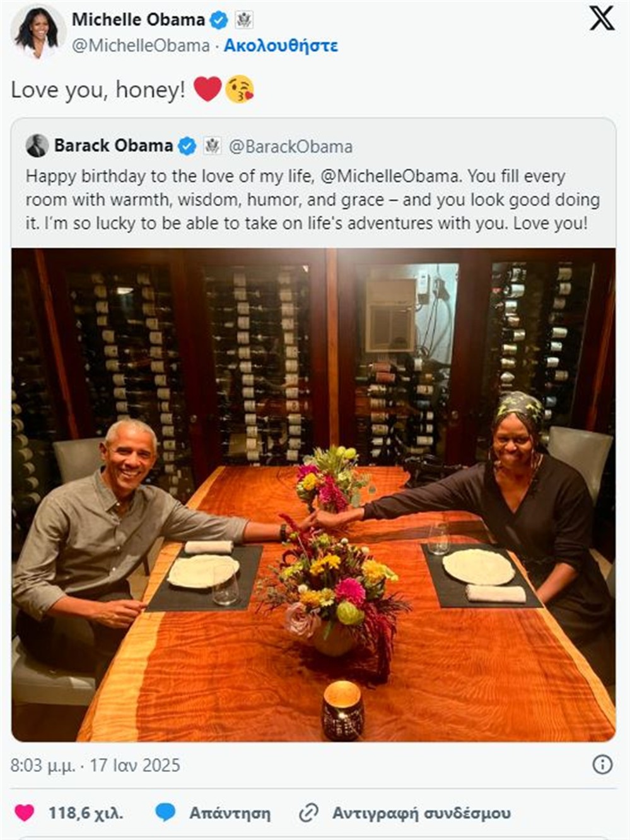Like the tweet with the pink heart

click(x=25, y=813)
